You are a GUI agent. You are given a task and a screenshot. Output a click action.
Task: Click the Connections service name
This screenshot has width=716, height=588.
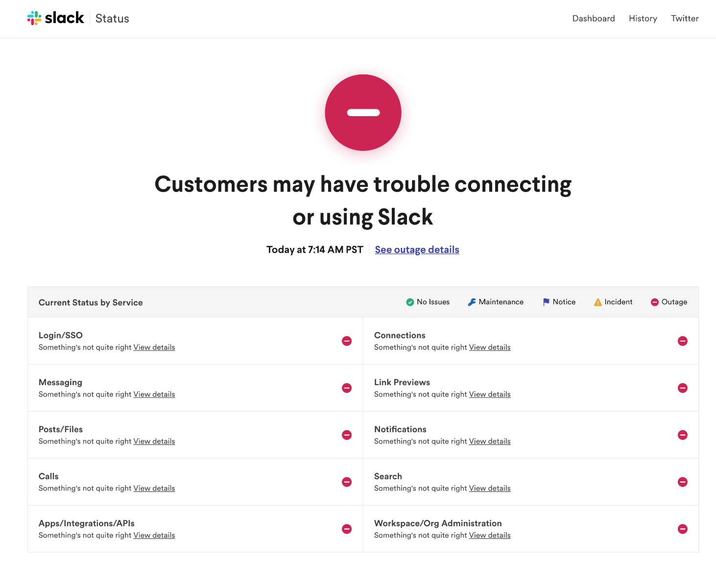(x=400, y=335)
